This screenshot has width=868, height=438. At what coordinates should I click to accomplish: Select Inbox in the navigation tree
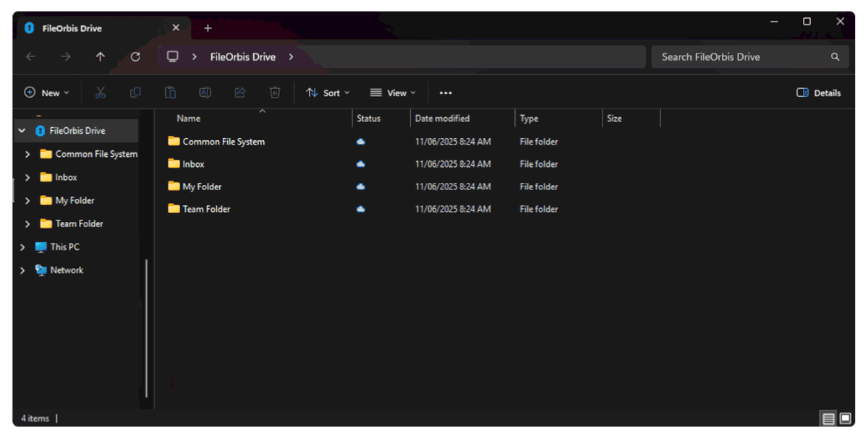(66, 177)
